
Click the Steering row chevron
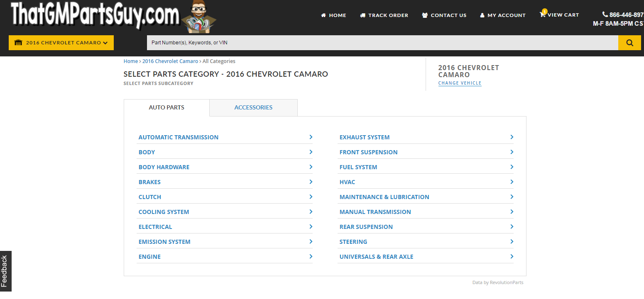click(512, 241)
